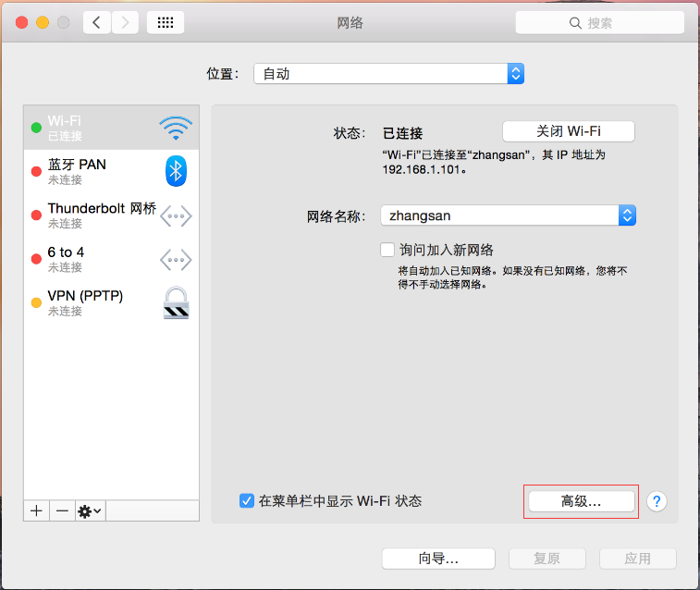Viewport: 700px width, 590px height.
Task: Open the 位置 location dropdown
Action: point(388,74)
